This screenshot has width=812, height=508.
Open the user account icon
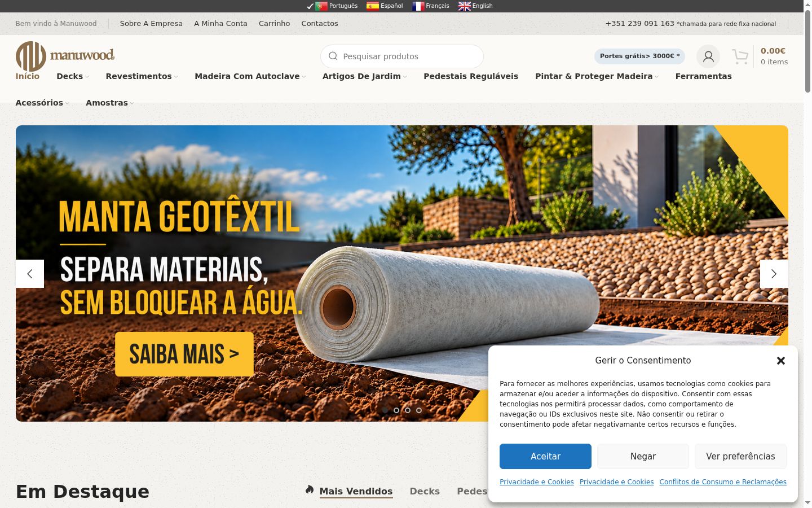click(708, 56)
